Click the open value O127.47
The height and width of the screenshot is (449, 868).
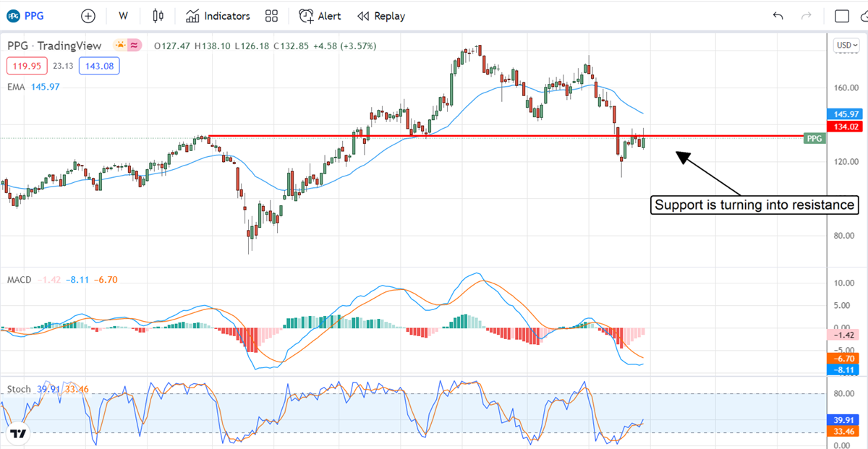(173, 46)
